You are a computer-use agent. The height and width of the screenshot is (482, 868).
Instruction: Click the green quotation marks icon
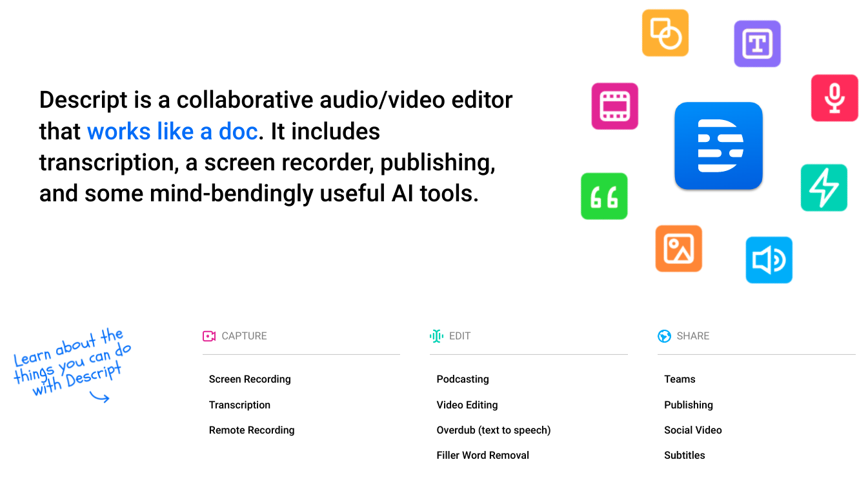[x=604, y=196]
